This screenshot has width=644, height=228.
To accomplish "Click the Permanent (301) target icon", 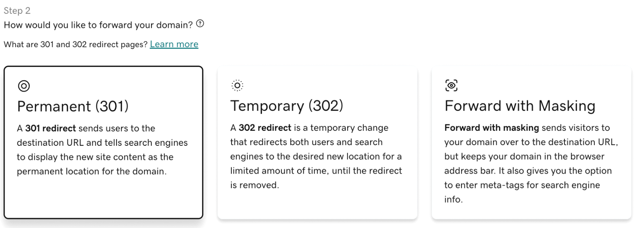I will coord(24,86).
